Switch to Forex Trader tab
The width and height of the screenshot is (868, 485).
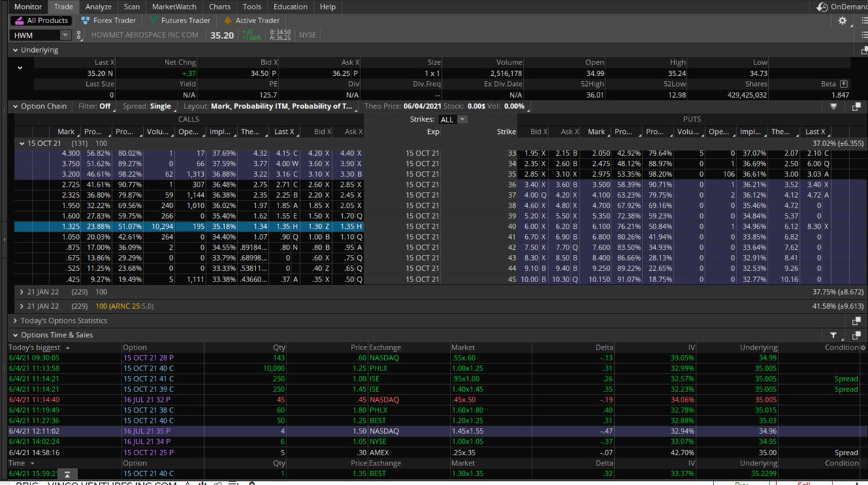tap(109, 21)
